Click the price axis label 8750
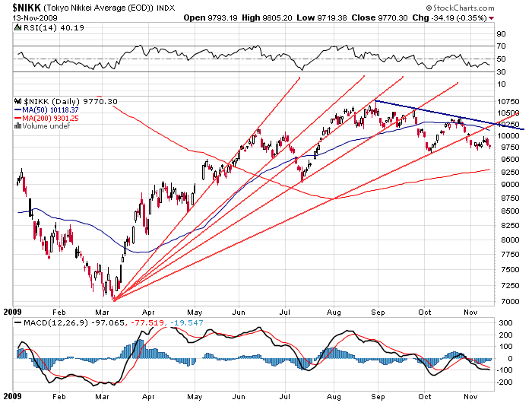This screenshot has height=403, width=532. (x=510, y=198)
